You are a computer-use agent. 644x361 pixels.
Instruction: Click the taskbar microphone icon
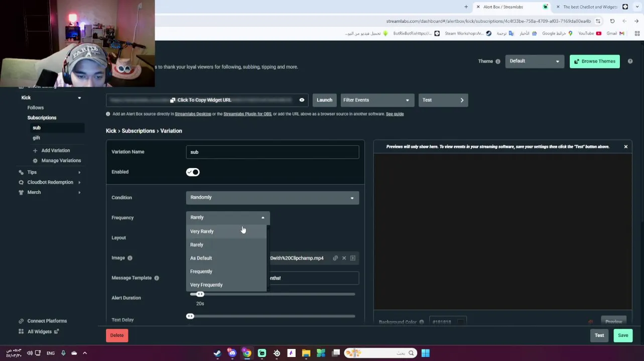click(x=63, y=353)
